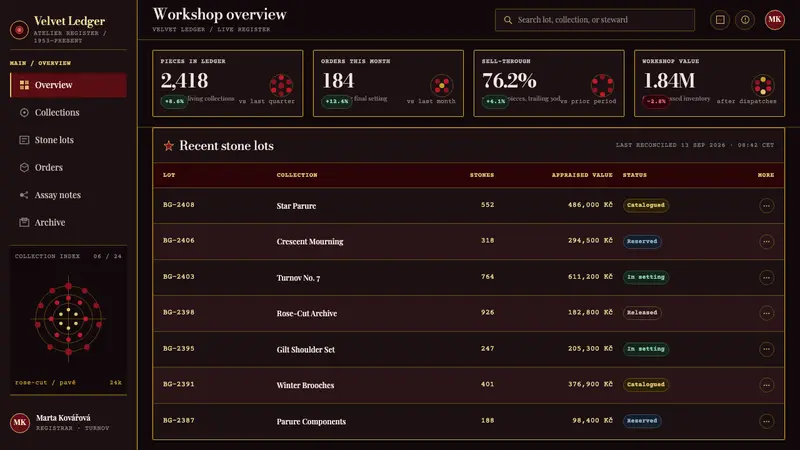Click the Velvet Ledger logo emblem
The width and height of the screenshot is (800, 450).
tap(19, 30)
